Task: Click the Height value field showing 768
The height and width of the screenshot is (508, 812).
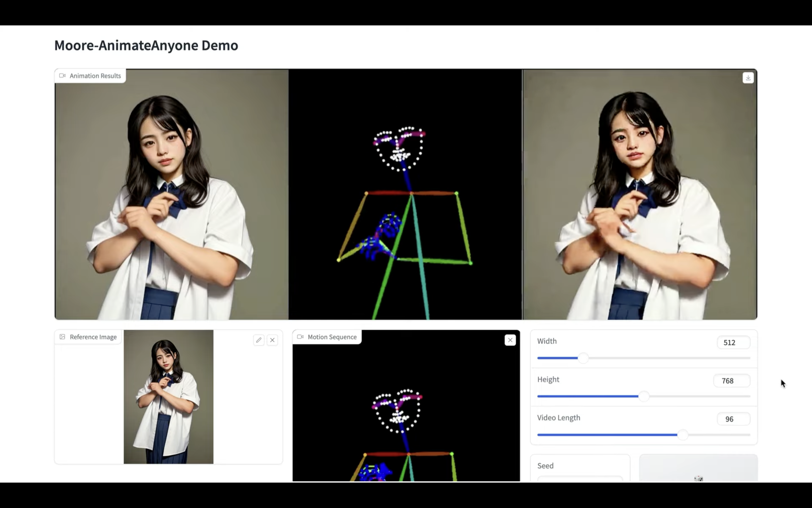Action: tap(732, 381)
